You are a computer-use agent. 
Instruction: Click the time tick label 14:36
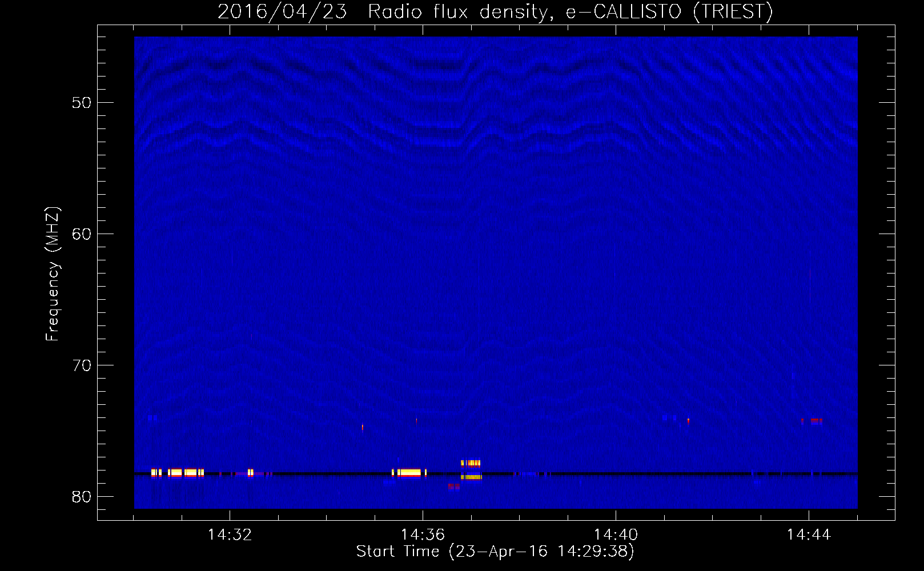(x=423, y=535)
